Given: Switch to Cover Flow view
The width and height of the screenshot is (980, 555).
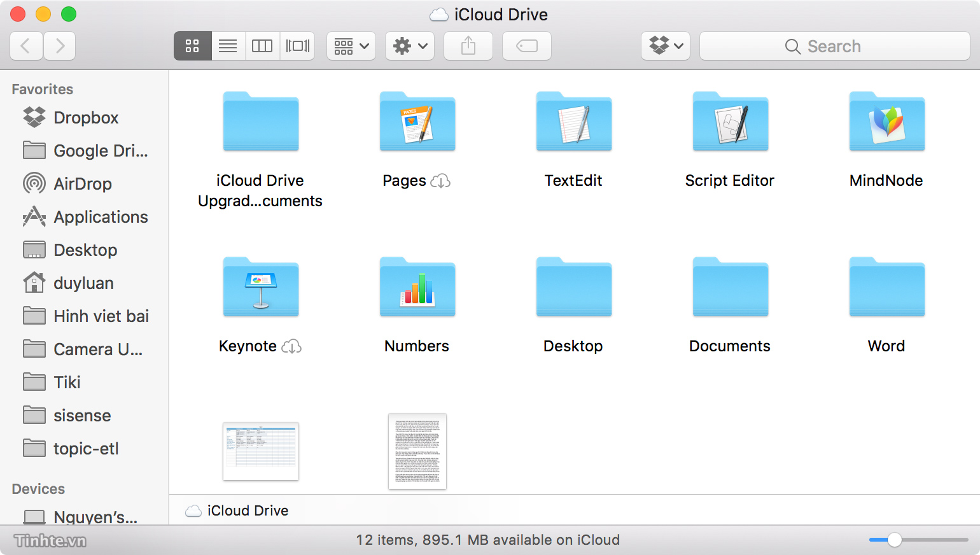Looking at the screenshot, I should tap(297, 46).
